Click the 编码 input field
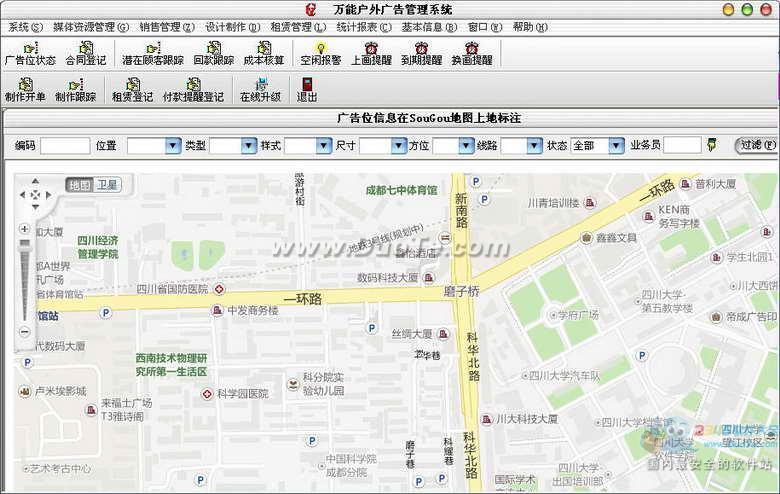Viewport: 780px width, 494px height. pyautogui.click(x=65, y=146)
